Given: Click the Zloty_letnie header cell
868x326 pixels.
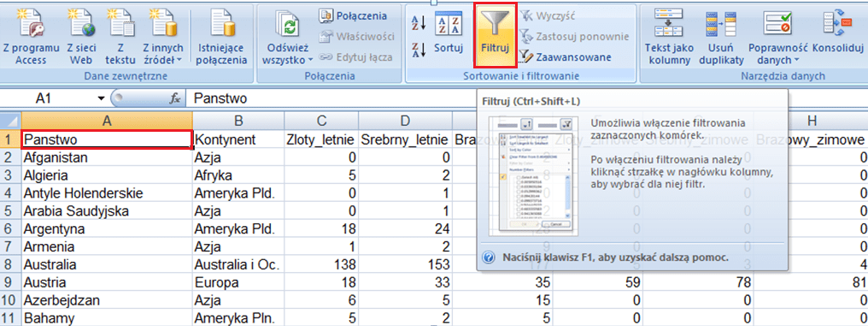Looking at the screenshot, I should pos(321,139).
